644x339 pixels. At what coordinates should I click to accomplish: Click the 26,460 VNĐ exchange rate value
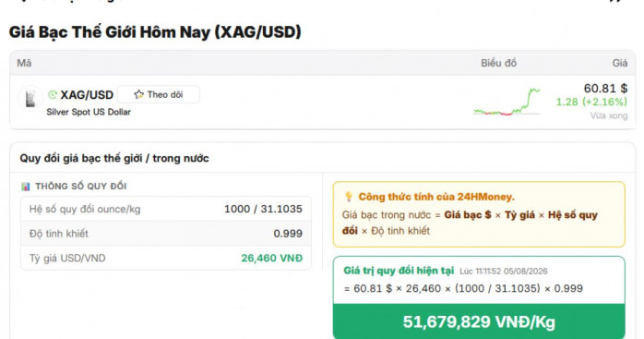pyautogui.click(x=271, y=258)
